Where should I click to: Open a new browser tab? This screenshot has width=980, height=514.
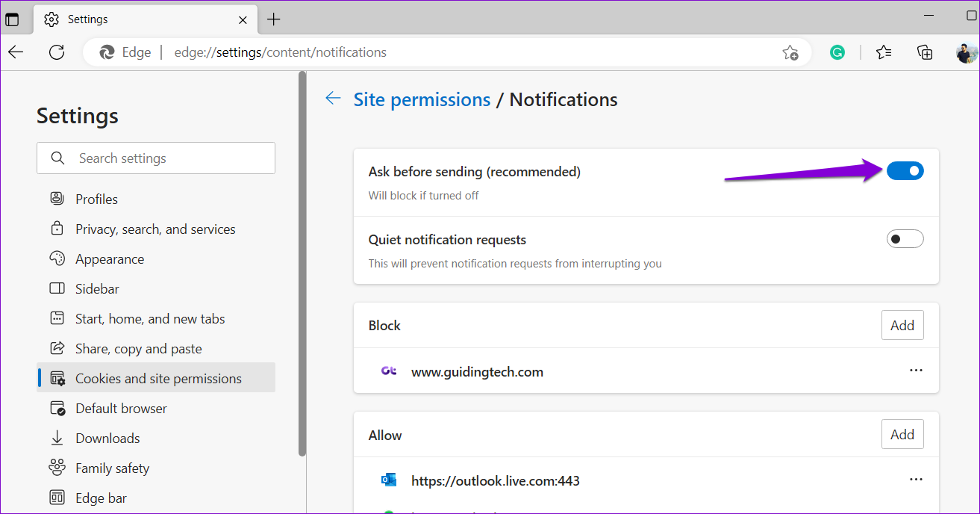273,19
